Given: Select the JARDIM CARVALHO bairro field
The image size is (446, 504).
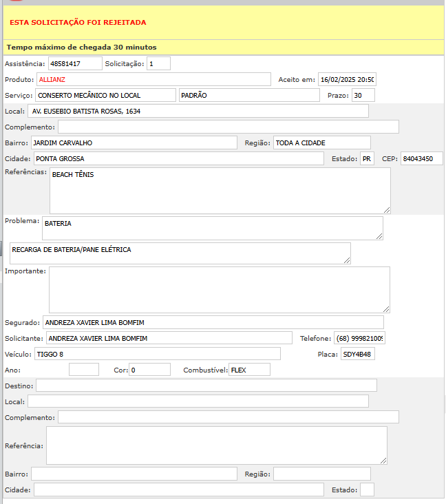Looking at the screenshot, I should pos(134,143).
